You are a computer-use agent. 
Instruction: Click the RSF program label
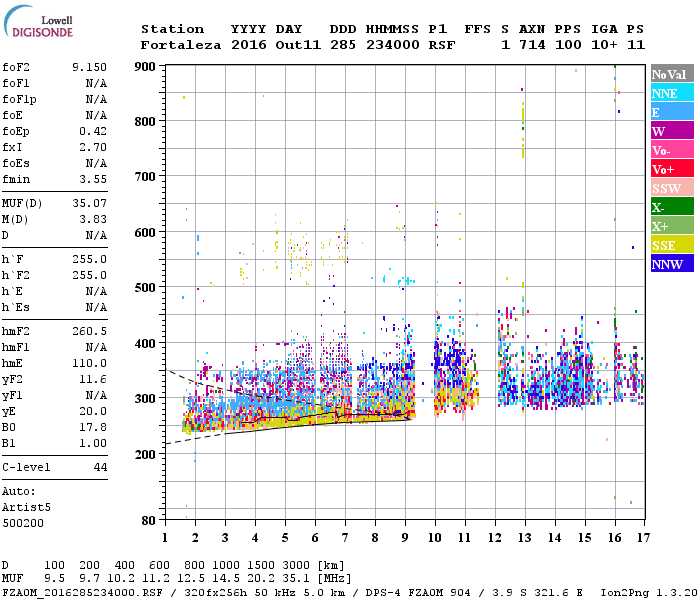coord(442,45)
